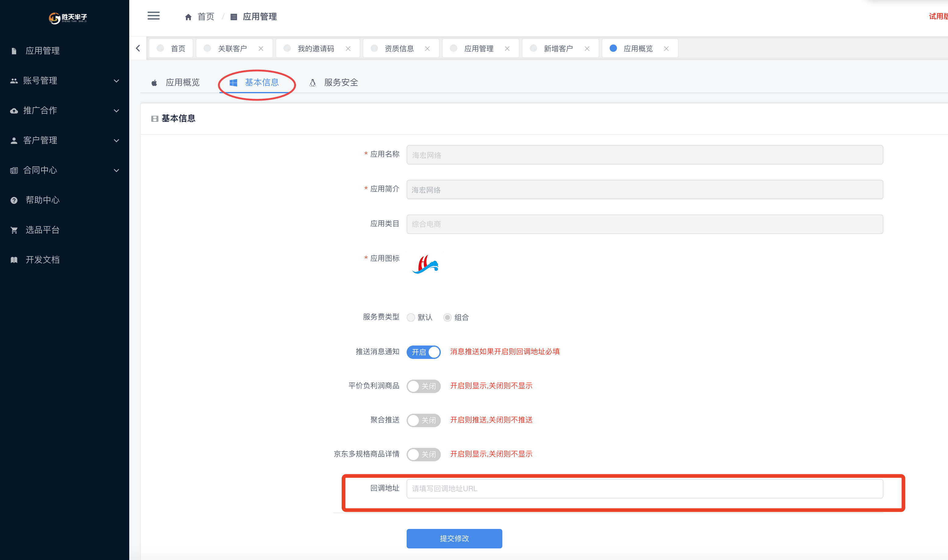
Task: Open the 应用管理 sidebar item
Action: [65, 51]
